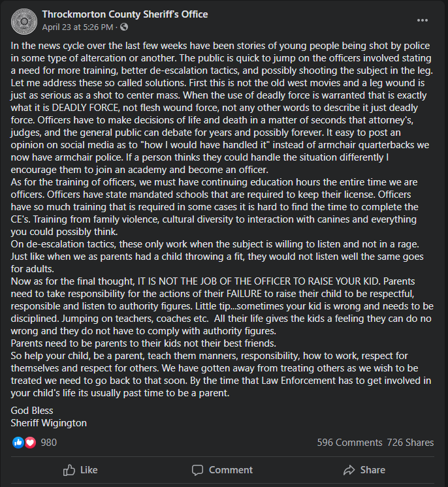
Task: Click the public globe audience icon
Action: (x=124, y=27)
